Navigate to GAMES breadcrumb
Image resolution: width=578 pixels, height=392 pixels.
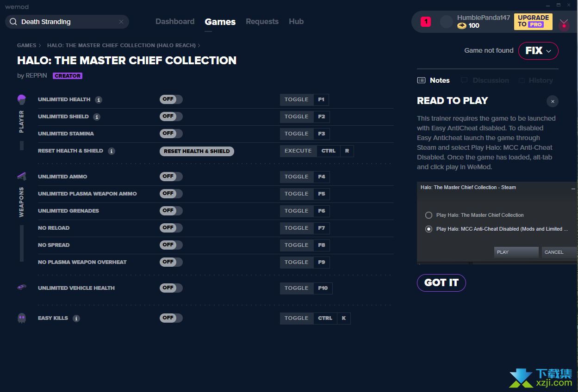click(x=26, y=45)
